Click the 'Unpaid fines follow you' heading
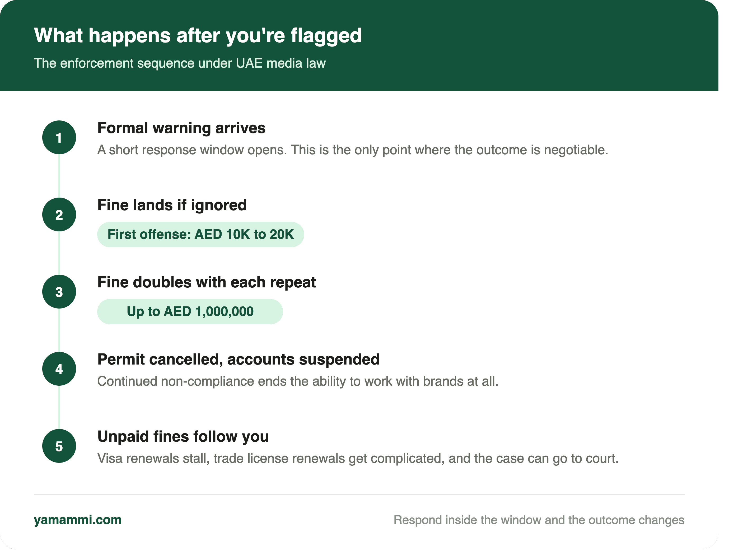Screen dimensions: 729x560 [183, 437]
